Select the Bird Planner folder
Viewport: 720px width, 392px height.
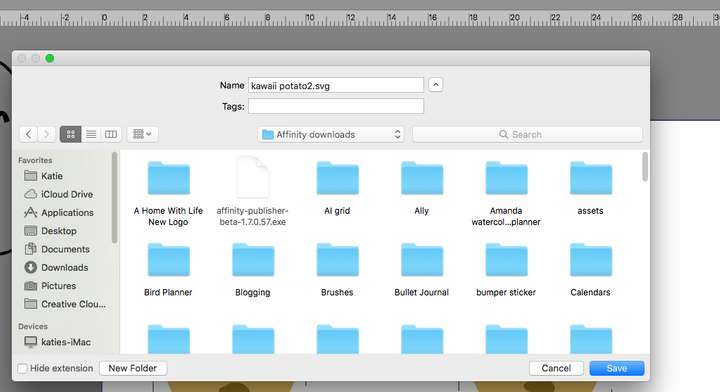pyautogui.click(x=169, y=269)
